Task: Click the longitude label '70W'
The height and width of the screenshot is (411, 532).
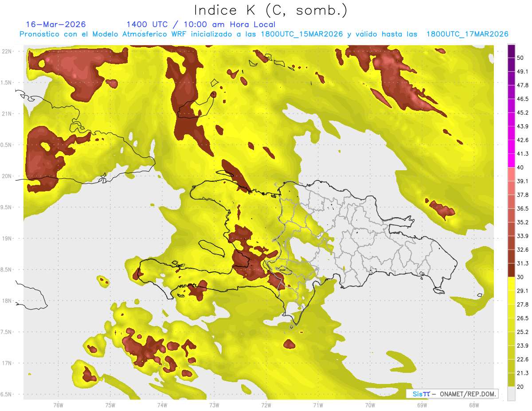Action: tap(370, 405)
